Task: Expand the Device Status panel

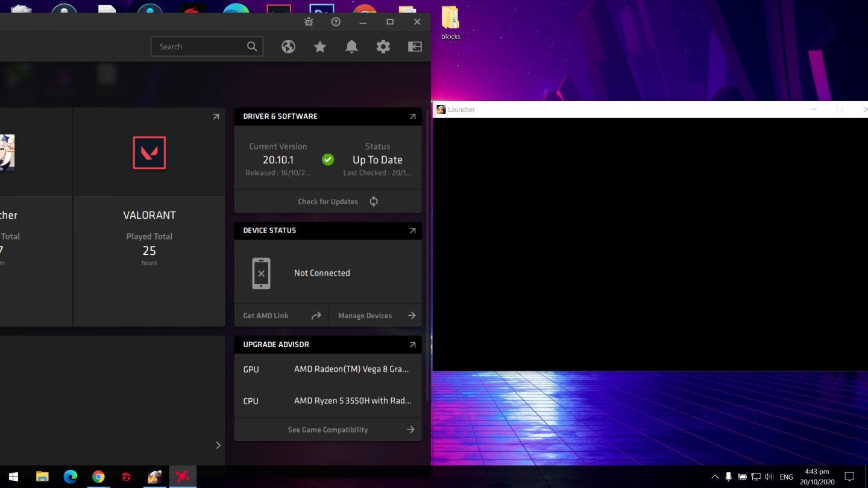Action: pyautogui.click(x=412, y=230)
